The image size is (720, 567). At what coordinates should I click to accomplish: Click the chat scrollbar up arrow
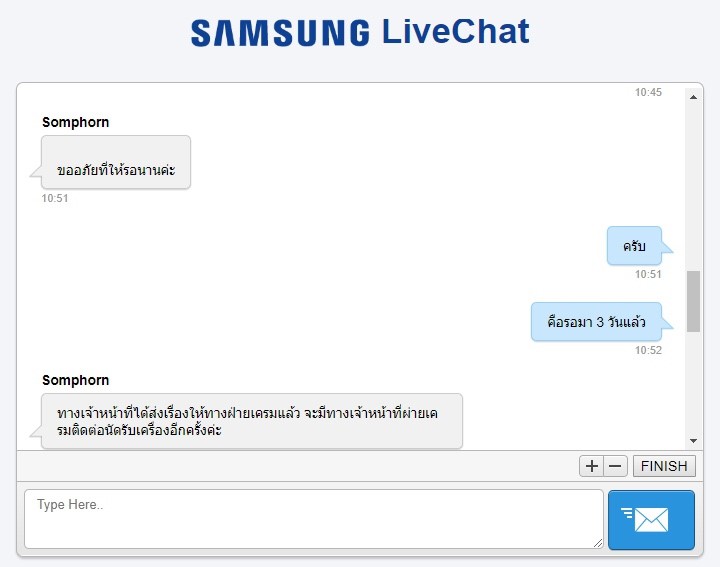(x=693, y=97)
